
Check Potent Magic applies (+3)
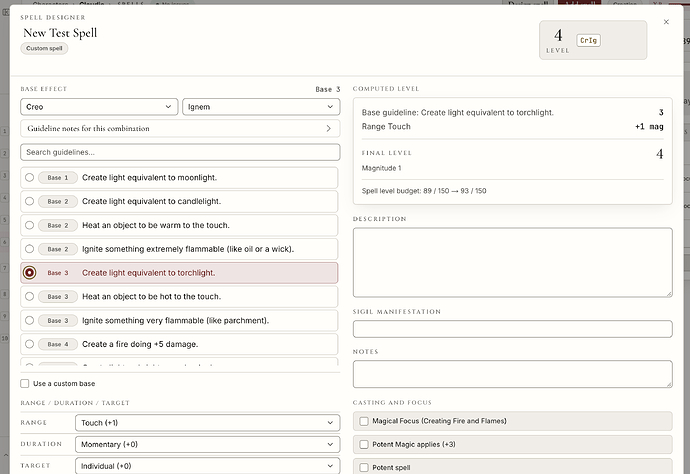click(x=364, y=445)
